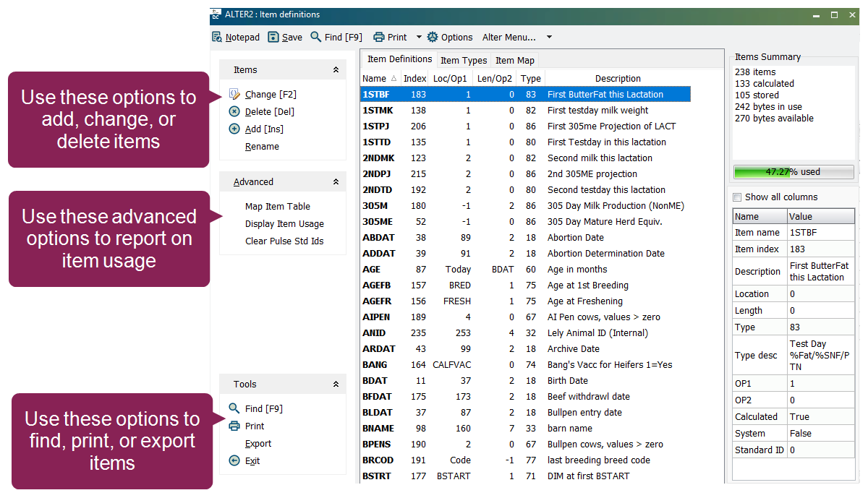Open Map Item Table

click(278, 206)
